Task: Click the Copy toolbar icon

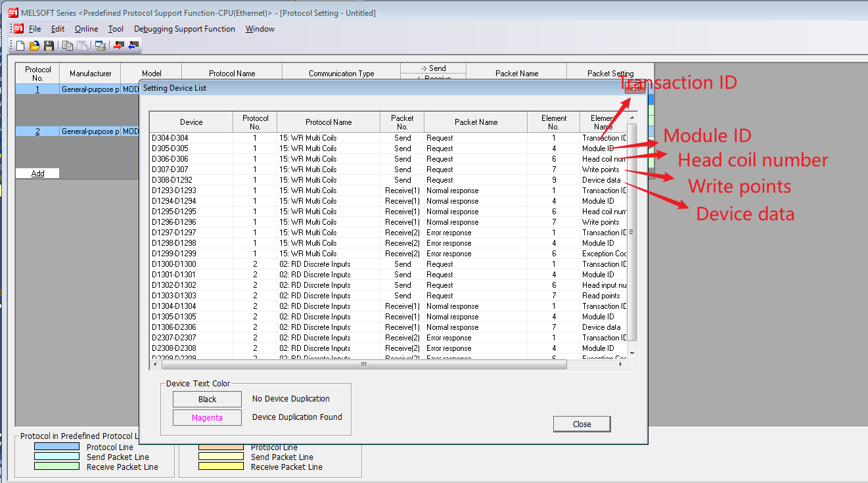Action: 68,45
